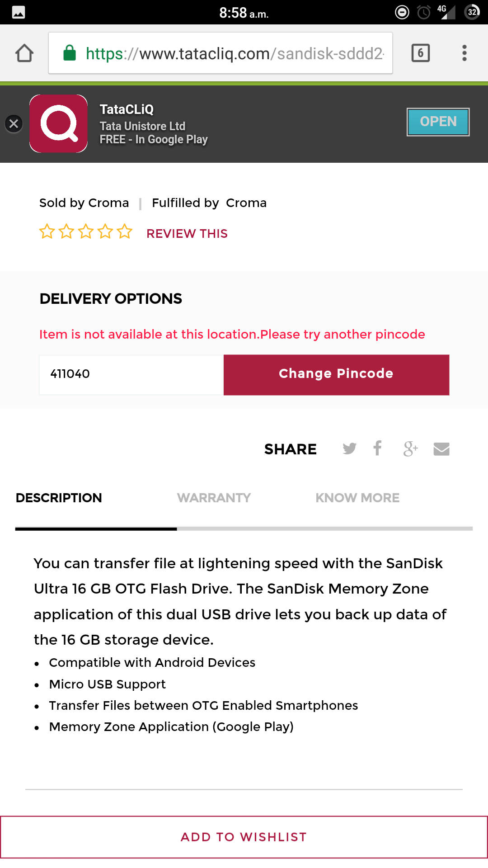Open the tab switcher showing 6 tabs
The width and height of the screenshot is (488, 868).
tap(420, 53)
